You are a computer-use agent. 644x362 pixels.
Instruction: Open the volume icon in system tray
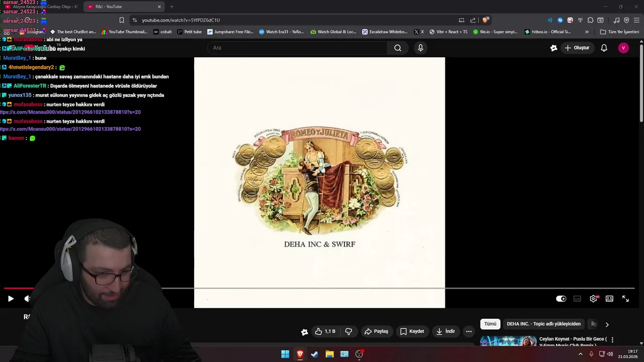pyautogui.click(x=610, y=354)
